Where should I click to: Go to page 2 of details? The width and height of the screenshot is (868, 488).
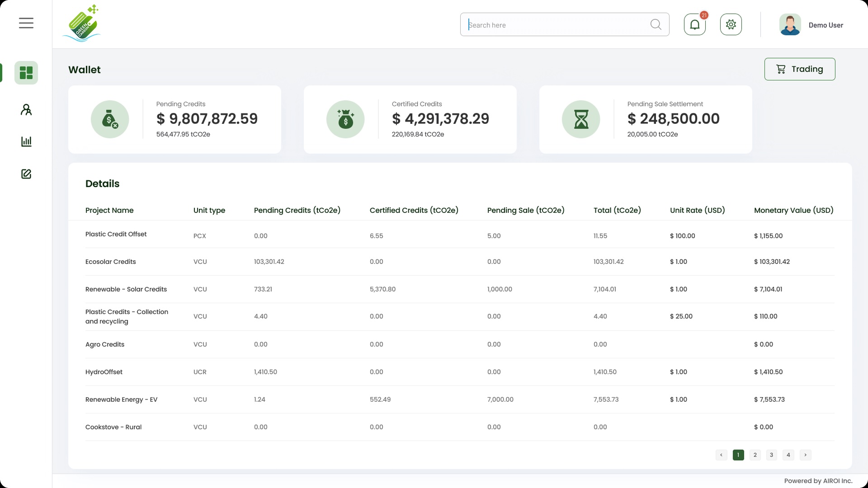click(x=755, y=455)
